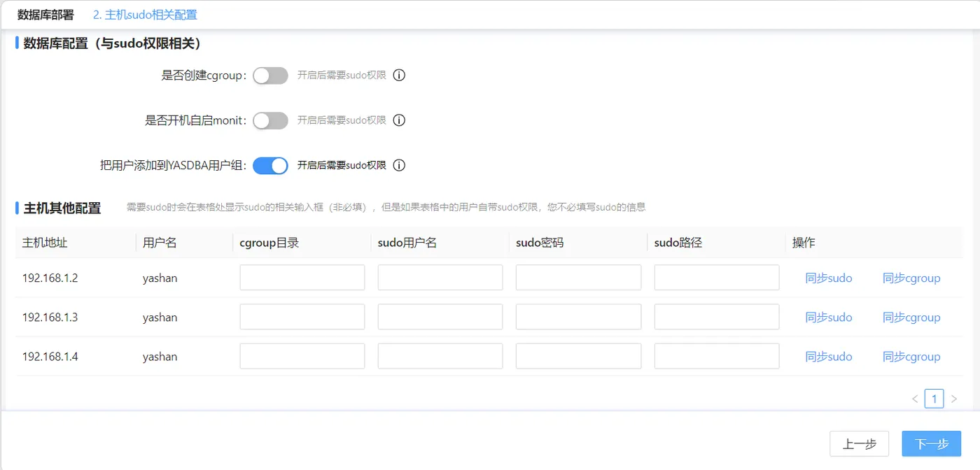Enable the 是否创建cgroup switch
Screen dimensions: 980x470
coord(270,76)
